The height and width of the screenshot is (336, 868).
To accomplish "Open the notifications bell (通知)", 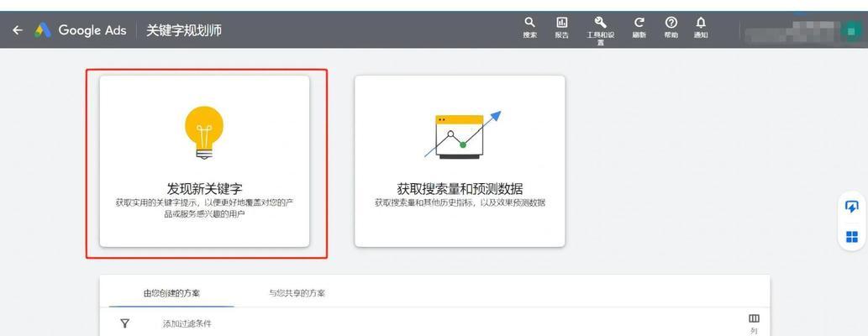I will [701, 27].
